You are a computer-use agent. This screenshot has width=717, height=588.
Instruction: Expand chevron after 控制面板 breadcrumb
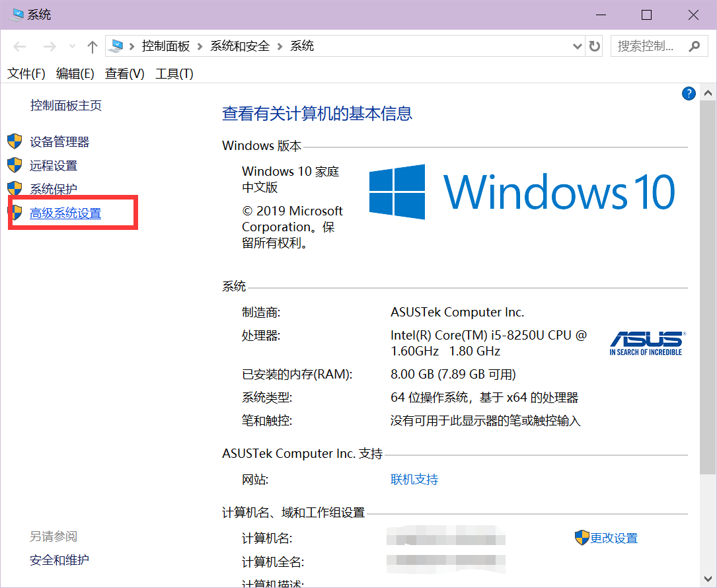200,46
